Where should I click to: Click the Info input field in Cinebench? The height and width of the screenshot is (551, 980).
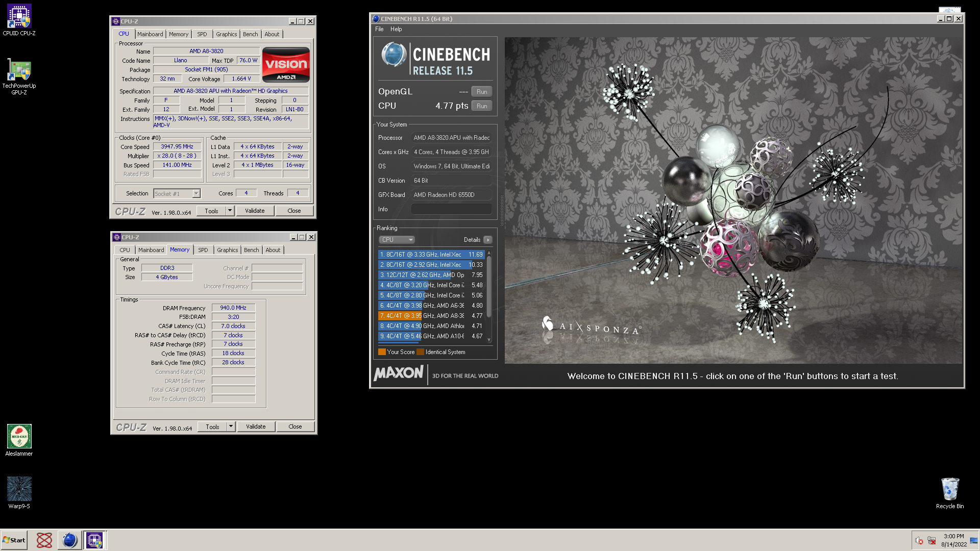coord(452,209)
